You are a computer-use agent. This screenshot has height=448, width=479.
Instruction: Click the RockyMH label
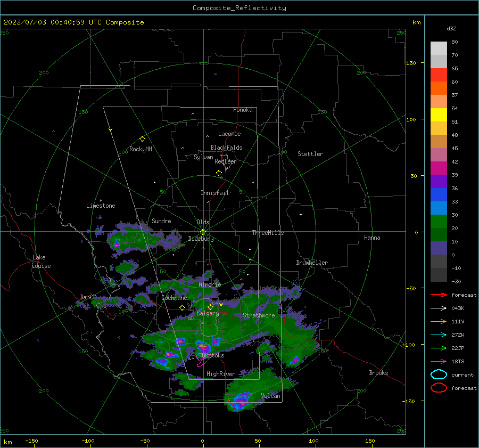click(141, 149)
